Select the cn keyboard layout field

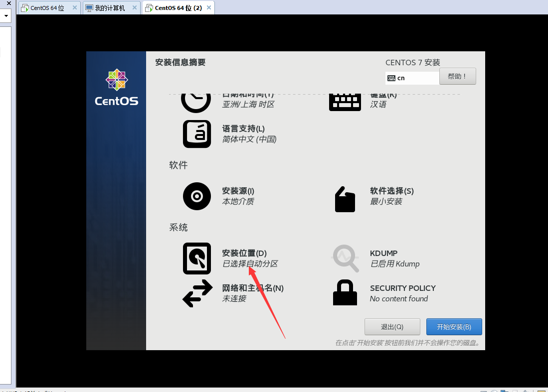412,78
